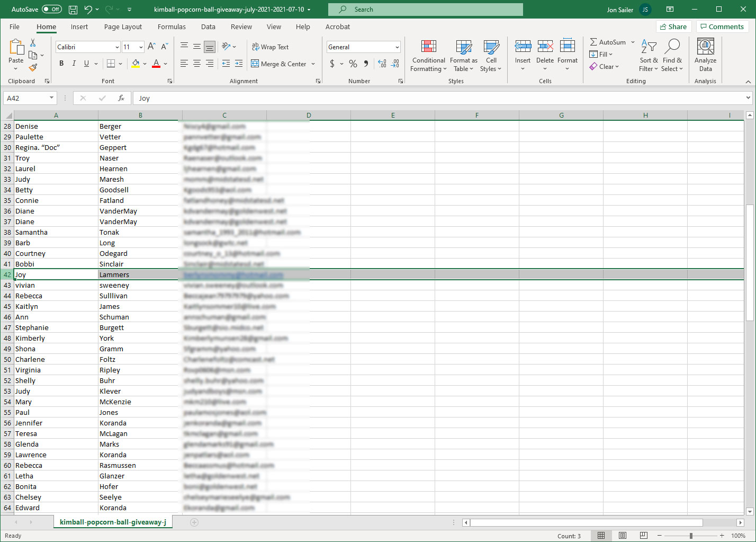The width and height of the screenshot is (756, 542).
Task: Switch to the Data tab
Action: coord(208,27)
